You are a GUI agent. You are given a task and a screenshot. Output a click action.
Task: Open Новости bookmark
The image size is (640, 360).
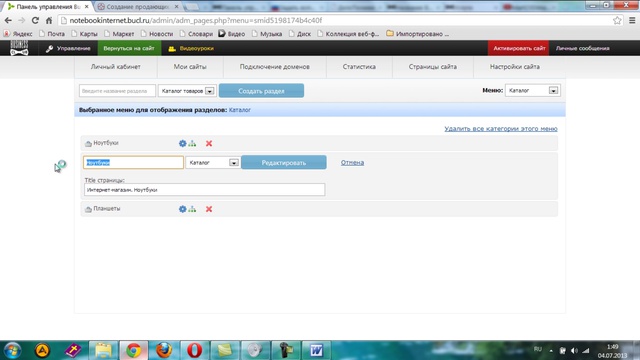pos(157,34)
